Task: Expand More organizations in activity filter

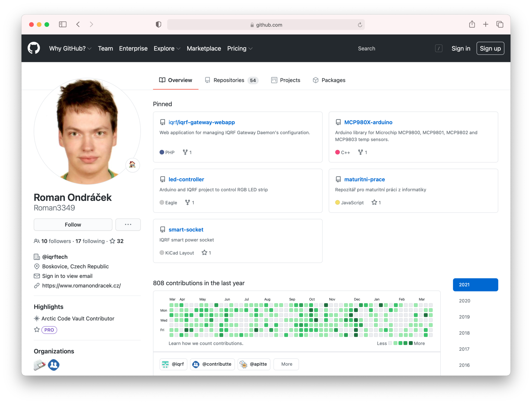Action: pyautogui.click(x=287, y=364)
